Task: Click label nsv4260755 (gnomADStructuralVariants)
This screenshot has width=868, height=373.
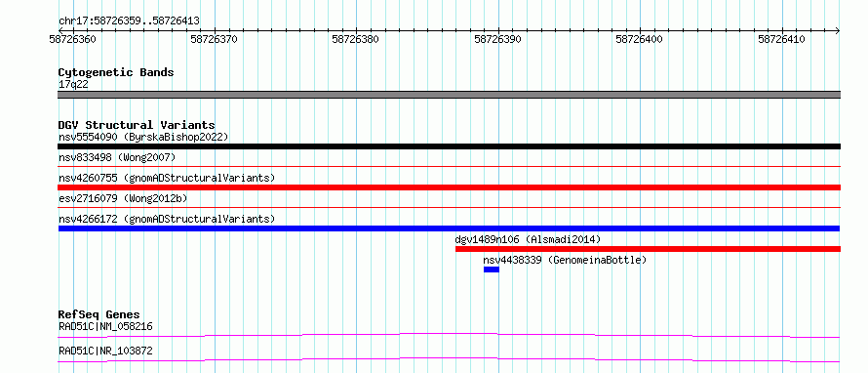Action: pyautogui.click(x=167, y=178)
